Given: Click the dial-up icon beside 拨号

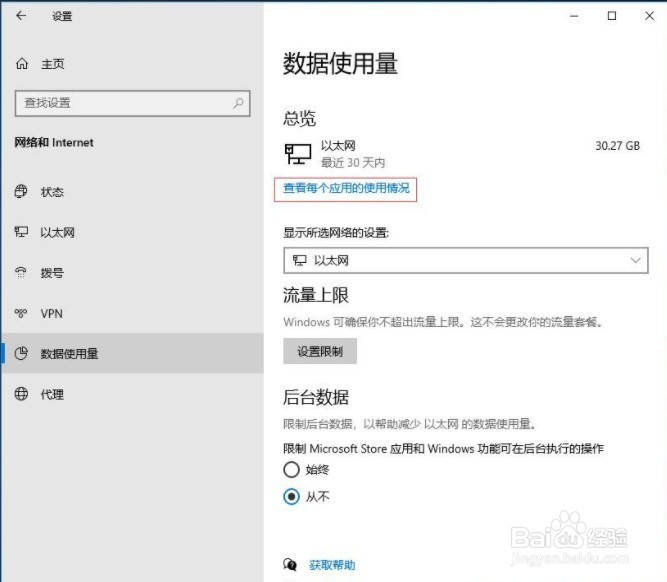Looking at the screenshot, I should pos(21,272).
